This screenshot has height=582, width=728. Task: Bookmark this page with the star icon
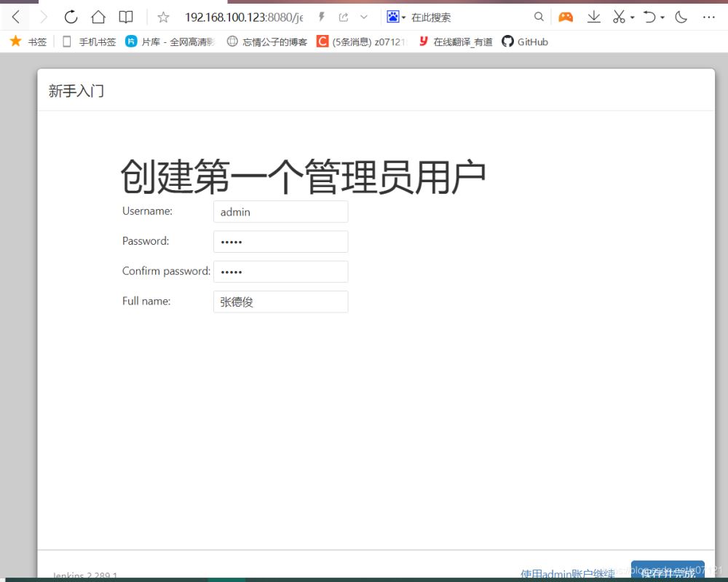163,17
